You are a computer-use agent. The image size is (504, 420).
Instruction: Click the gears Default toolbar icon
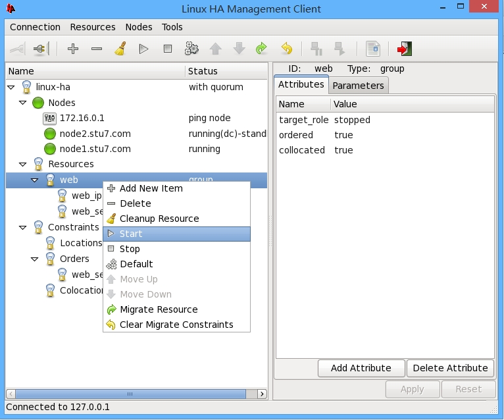click(x=191, y=49)
